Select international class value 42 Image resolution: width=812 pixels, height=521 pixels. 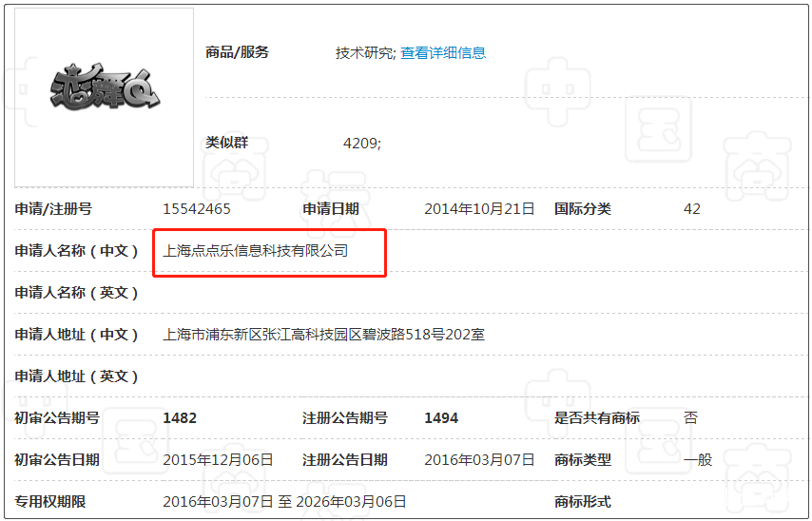tap(692, 209)
